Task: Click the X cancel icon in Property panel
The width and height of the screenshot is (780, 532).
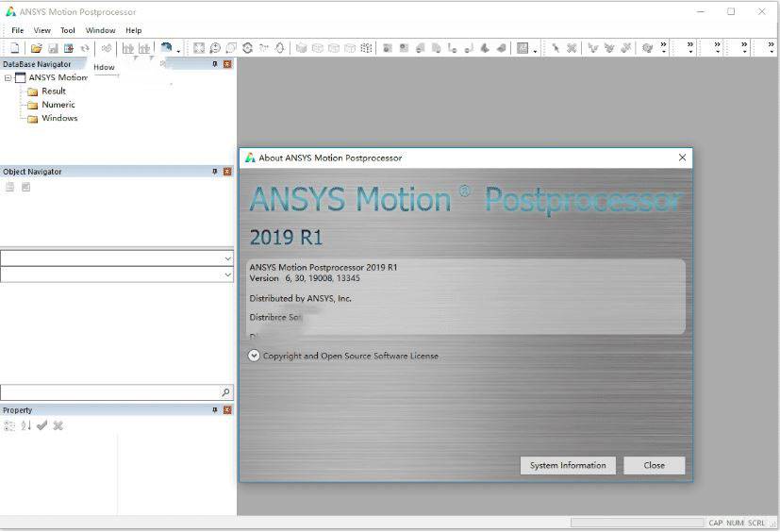Action: pyautogui.click(x=58, y=425)
